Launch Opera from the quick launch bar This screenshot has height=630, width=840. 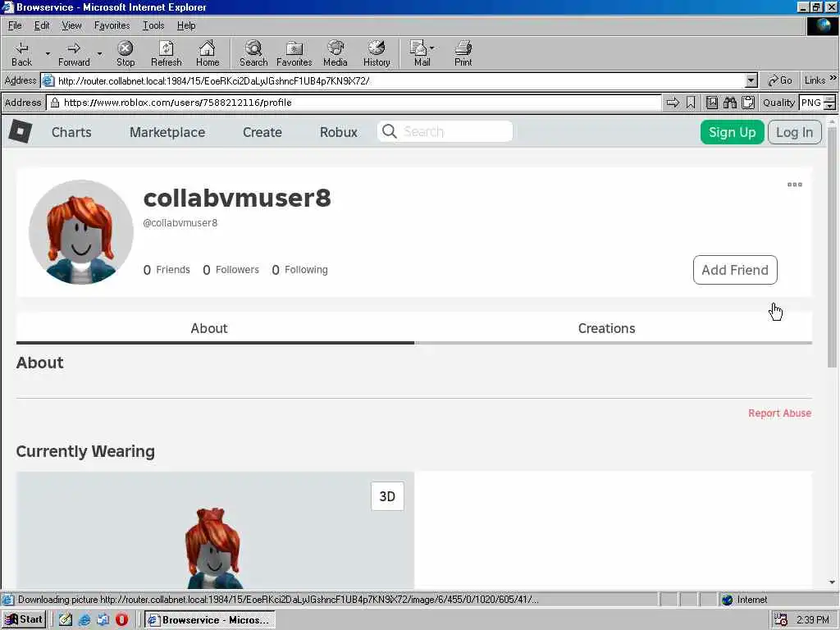click(x=121, y=620)
